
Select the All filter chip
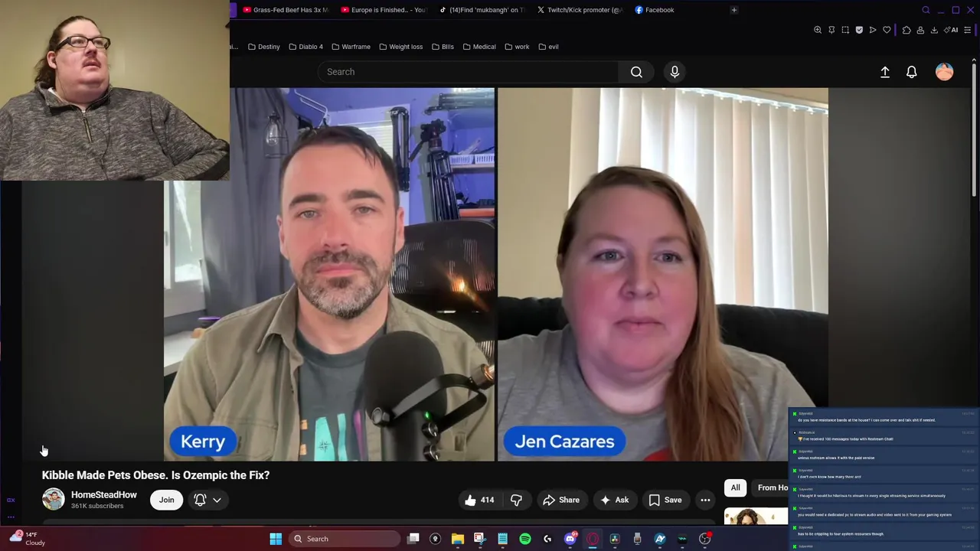click(x=735, y=487)
